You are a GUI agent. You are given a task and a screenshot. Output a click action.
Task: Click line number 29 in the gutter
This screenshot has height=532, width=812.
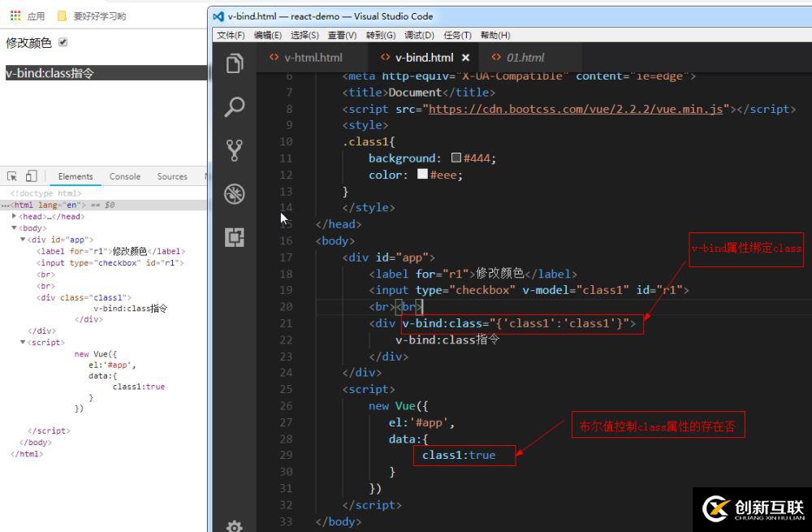[x=286, y=455]
